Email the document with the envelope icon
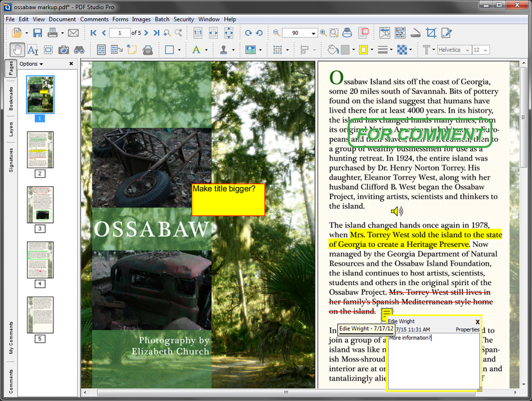Screen dimensions: 532x401 point(73,33)
